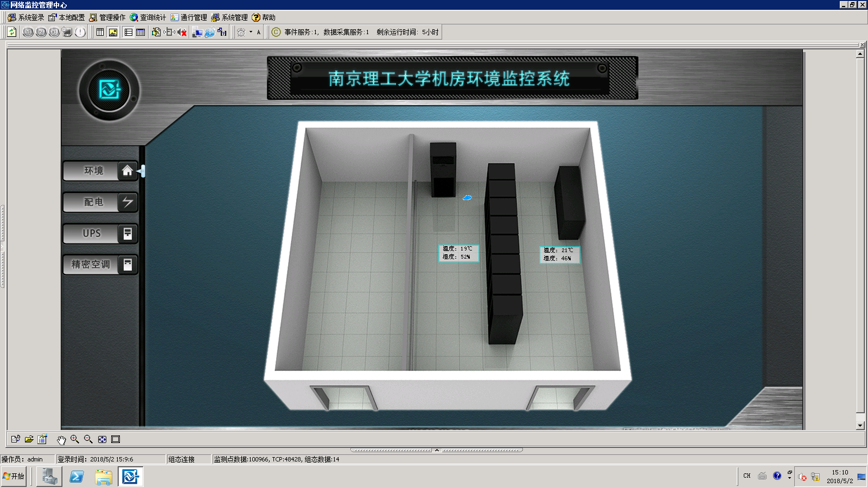The width and height of the screenshot is (868, 488).
Task: Open 本地配置 menu
Action: click(67, 17)
